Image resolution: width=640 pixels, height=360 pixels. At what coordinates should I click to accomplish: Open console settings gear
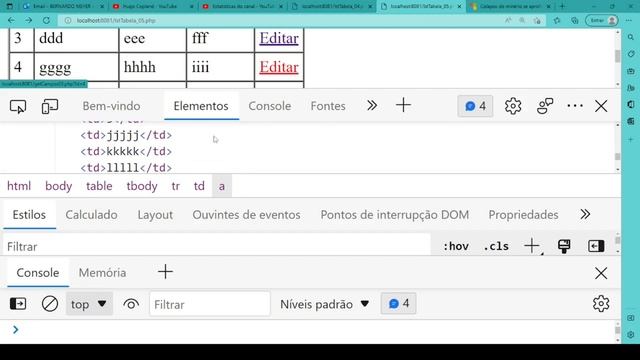601,304
